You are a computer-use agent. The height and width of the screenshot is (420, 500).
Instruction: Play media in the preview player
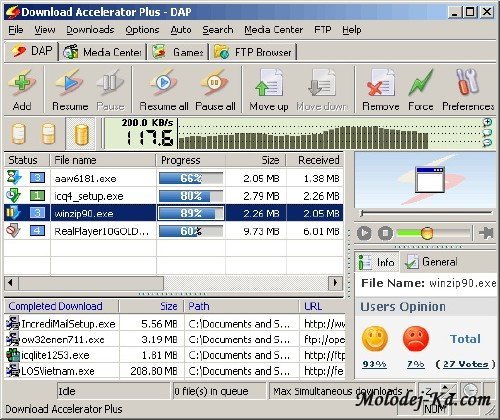tap(364, 233)
